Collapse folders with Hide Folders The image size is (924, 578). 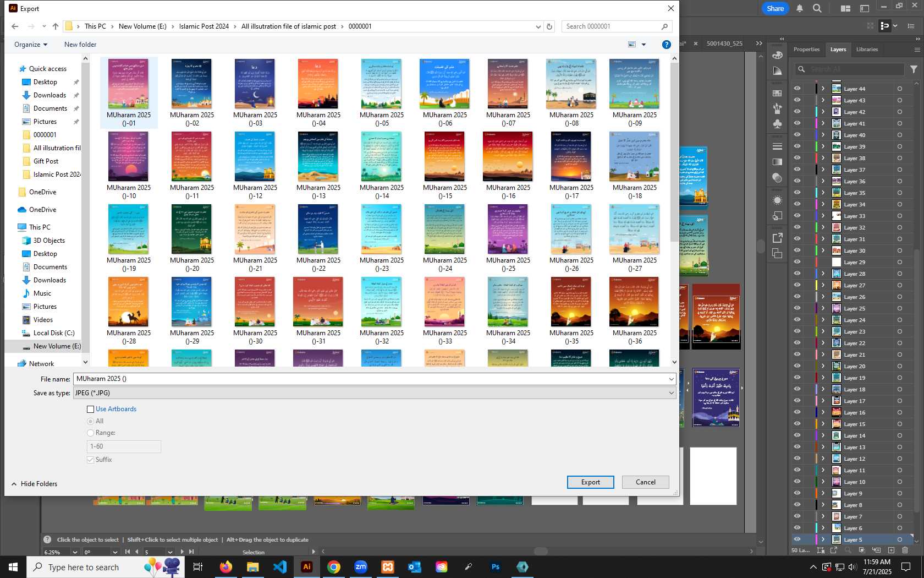tap(34, 484)
